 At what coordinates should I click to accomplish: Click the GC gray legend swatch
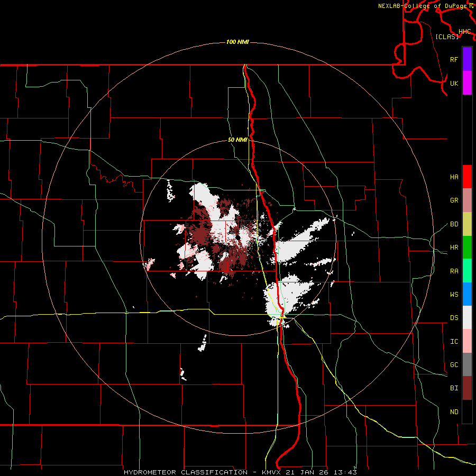pos(467,364)
